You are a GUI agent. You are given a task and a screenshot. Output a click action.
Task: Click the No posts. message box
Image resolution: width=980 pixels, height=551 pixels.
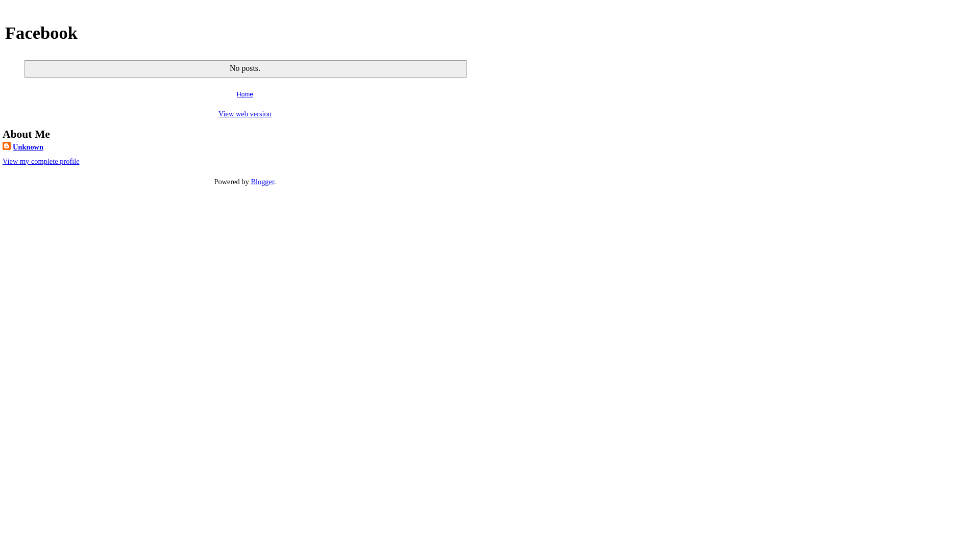[x=246, y=69]
